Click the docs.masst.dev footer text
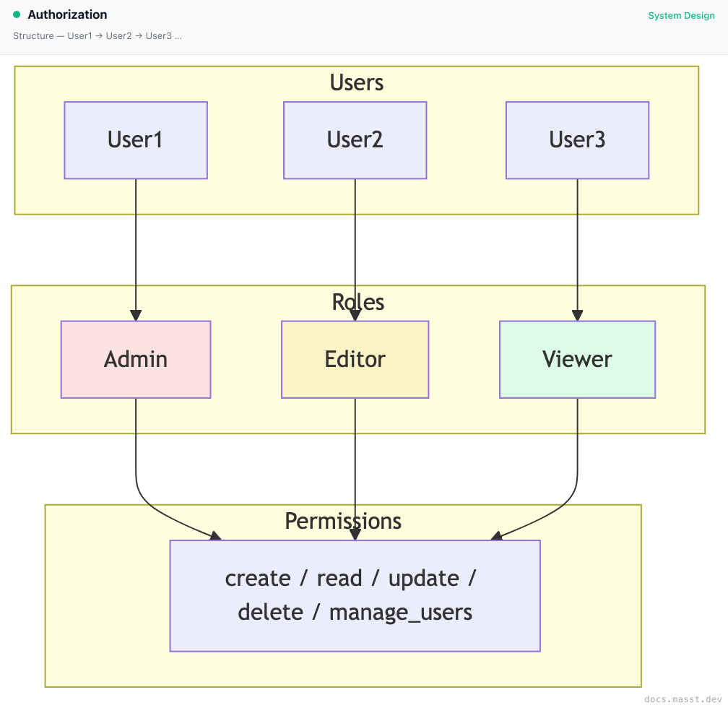The height and width of the screenshot is (708, 728). pos(683,699)
